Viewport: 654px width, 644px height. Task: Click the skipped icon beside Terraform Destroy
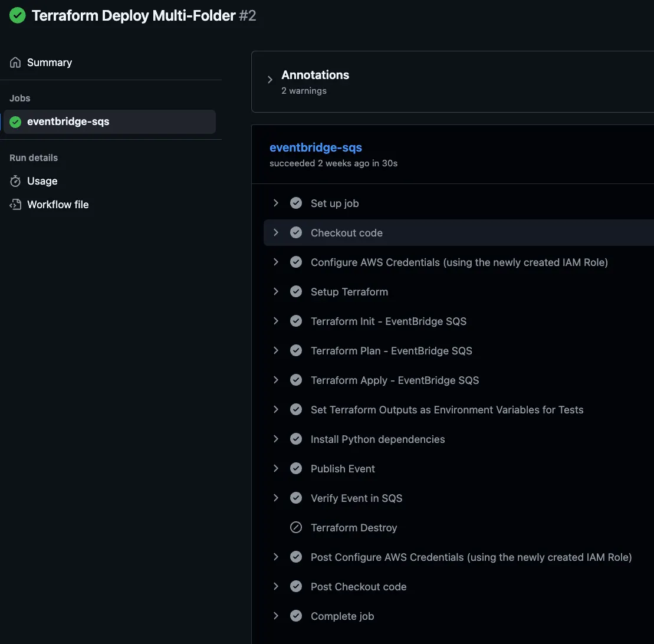[x=296, y=528]
